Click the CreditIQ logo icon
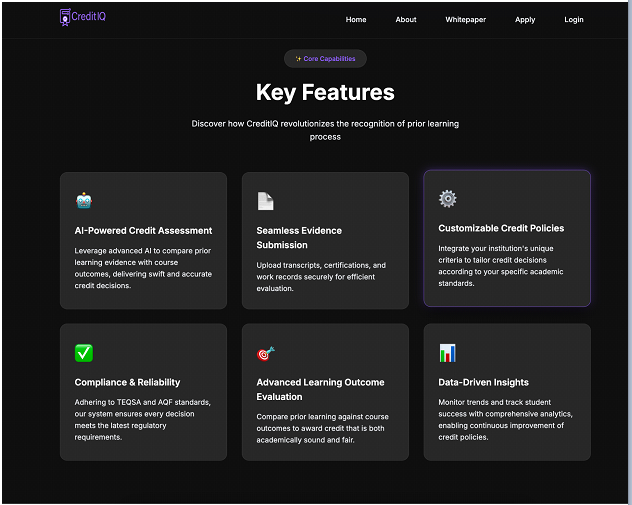 (66, 17)
